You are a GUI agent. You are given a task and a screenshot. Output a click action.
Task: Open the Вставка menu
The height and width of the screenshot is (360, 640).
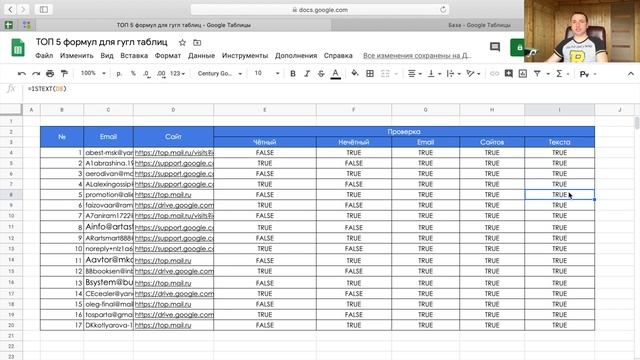pyautogui.click(x=134, y=56)
